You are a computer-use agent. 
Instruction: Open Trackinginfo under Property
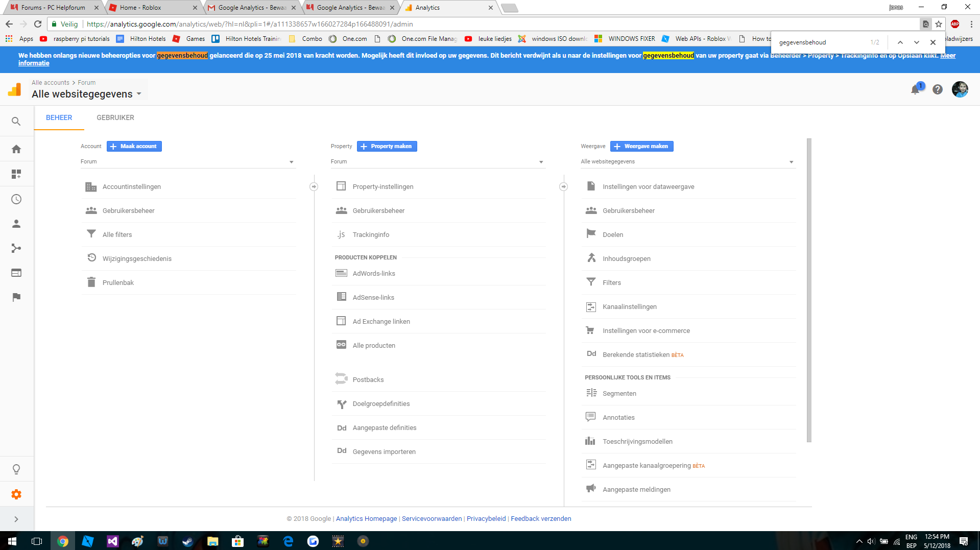[439, 235]
